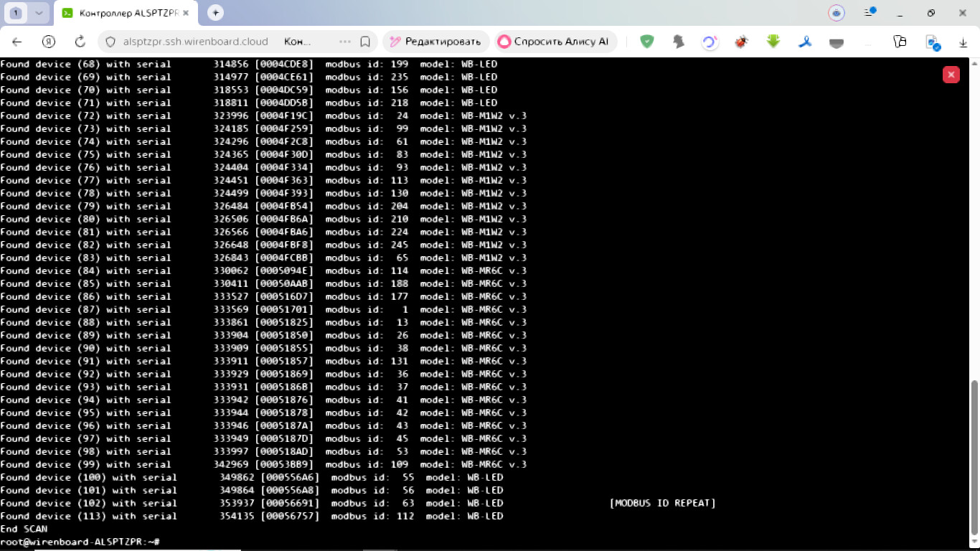Click the shield site-protection icon in address bar
The height and width of the screenshot is (551, 980).
coord(110,42)
